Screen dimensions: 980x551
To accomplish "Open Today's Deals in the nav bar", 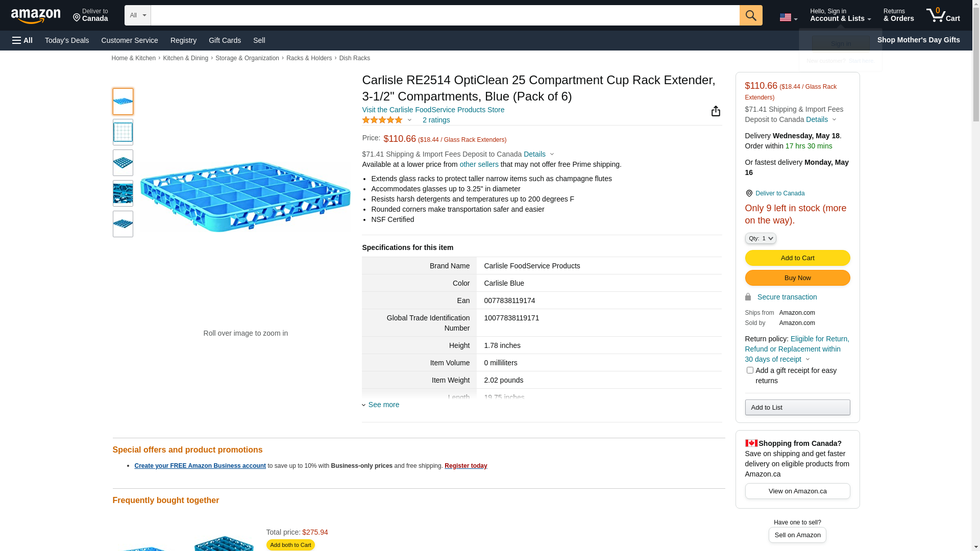I will (x=67, y=40).
